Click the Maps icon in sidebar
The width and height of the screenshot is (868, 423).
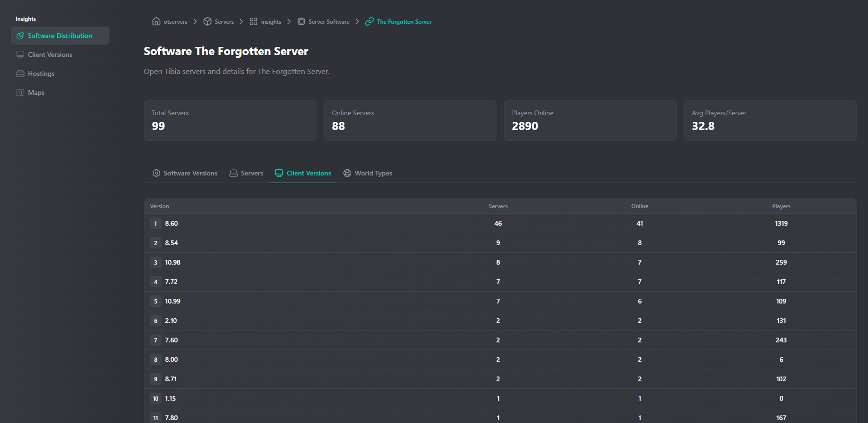coord(20,92)
